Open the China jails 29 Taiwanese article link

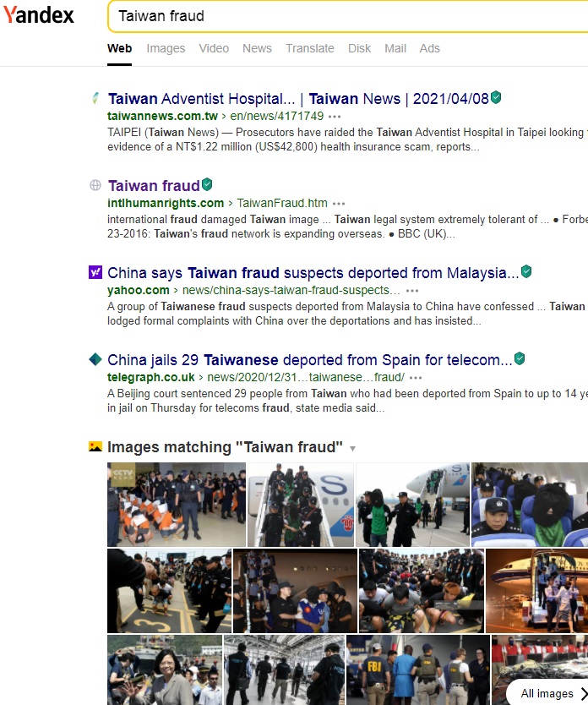click(x=309, y=359)
